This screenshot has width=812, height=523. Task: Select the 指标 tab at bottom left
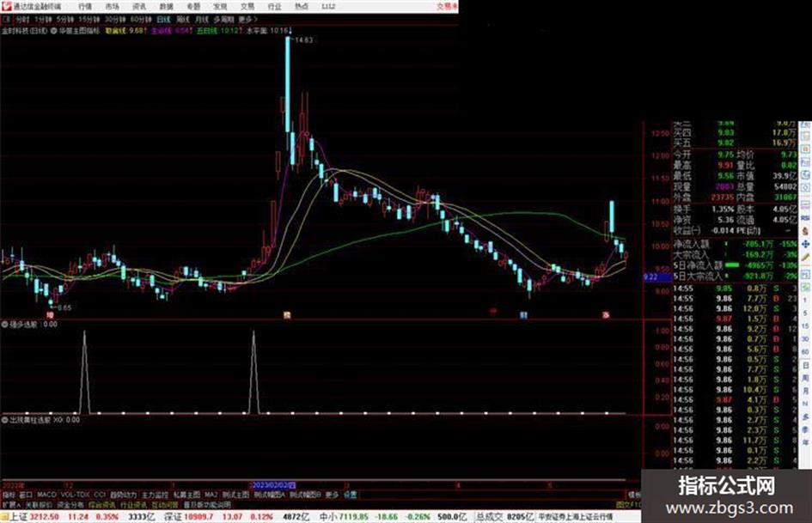click(9, 495)
